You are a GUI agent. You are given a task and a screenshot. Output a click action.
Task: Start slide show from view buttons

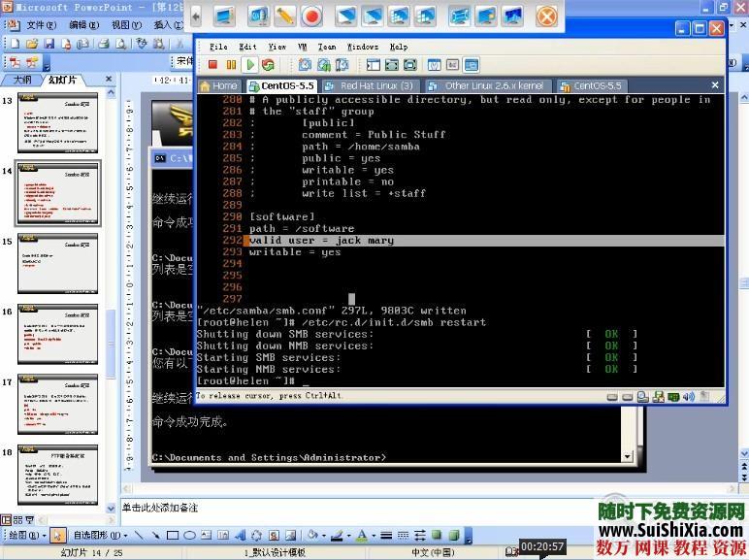[x=29, y=519]
